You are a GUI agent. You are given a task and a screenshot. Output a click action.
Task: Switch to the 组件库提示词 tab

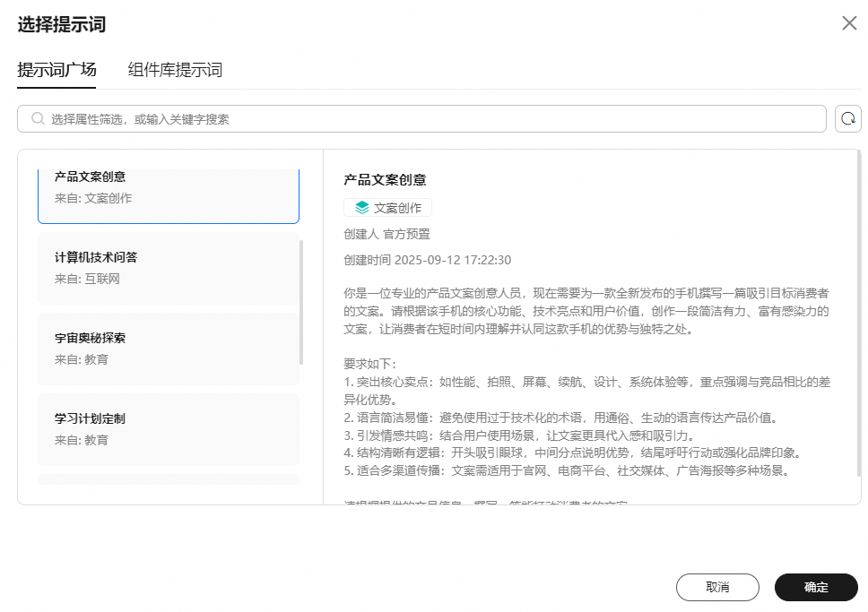[x=175, y=70]
